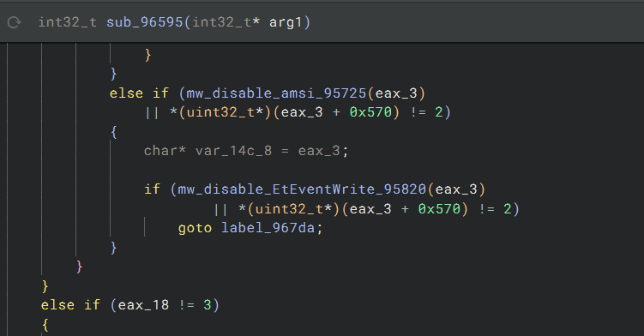The width and height of the screenshot is (644, 336).
Task: Click 0x570 offset in the EtEventWrite condition
Action: click(439, 209)
